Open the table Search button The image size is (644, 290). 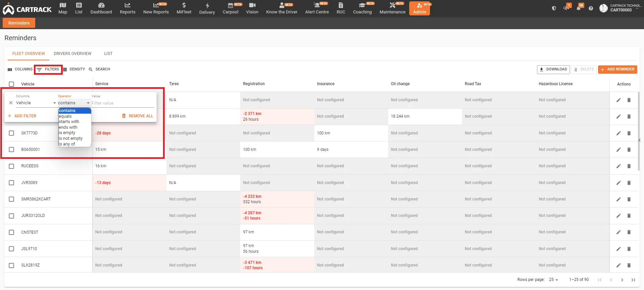pyautogui.click(x=100, y=69)
